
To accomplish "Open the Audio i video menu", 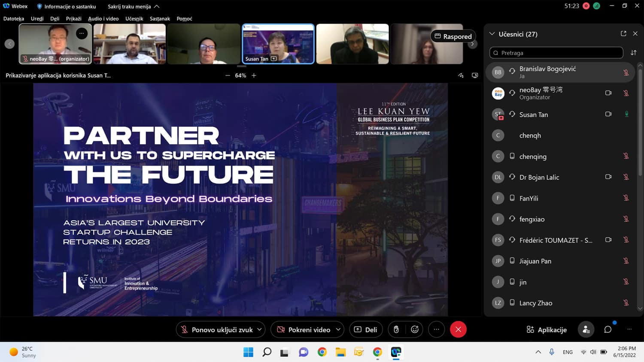I will click(103, 18).
